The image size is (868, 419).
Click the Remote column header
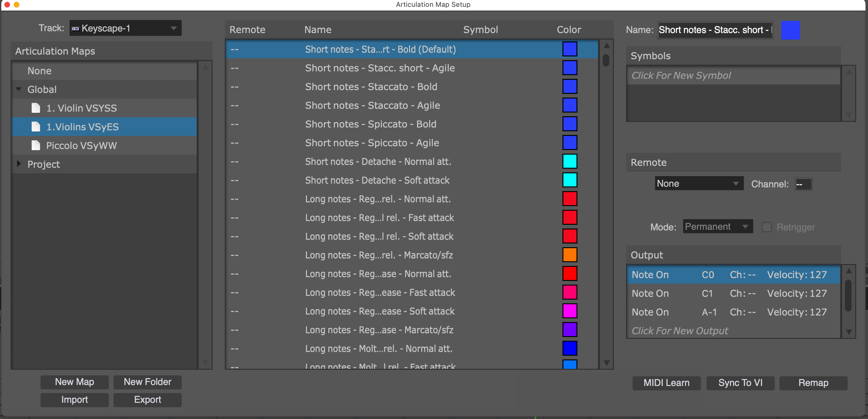(x=247, y=30)
